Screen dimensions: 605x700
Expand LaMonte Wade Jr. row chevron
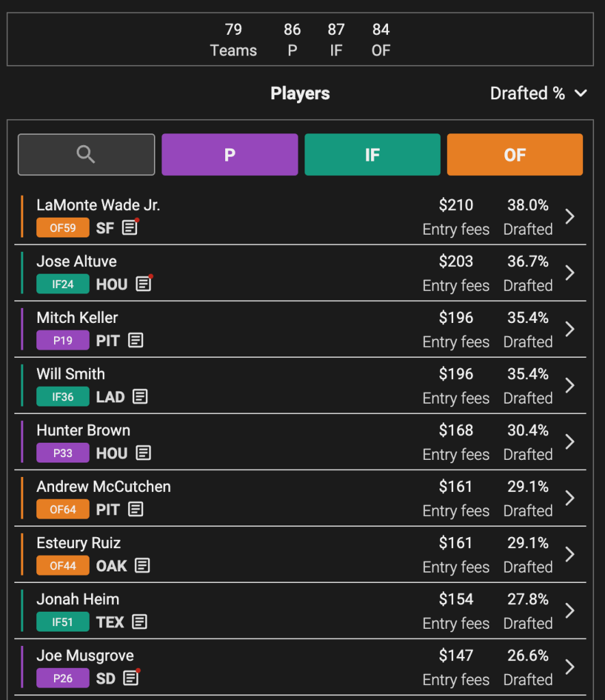click(570, 216)
